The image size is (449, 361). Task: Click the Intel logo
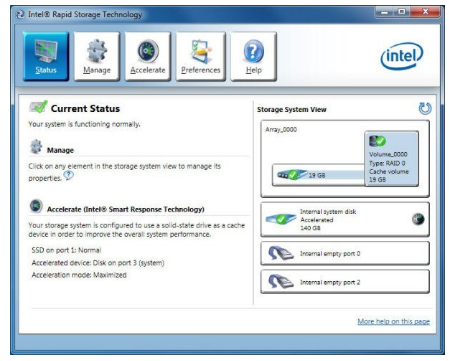pos(402,56)
